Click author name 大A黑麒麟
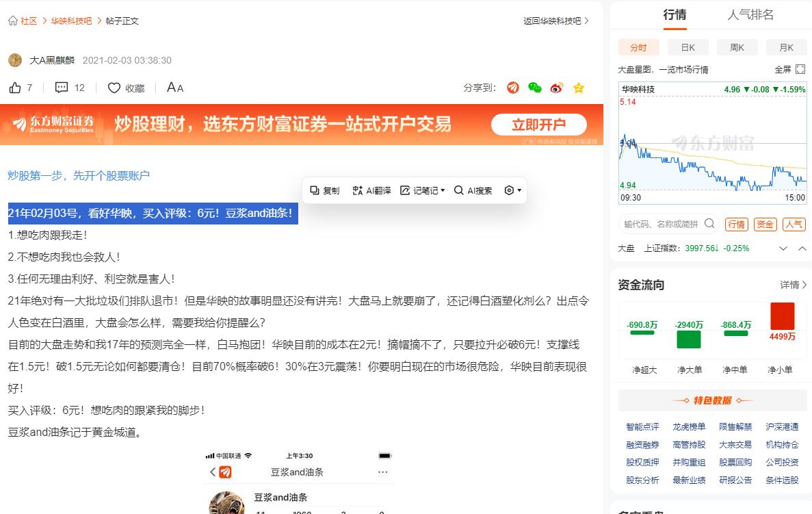This screenshot has height=514, width=812. coord(52,60)
